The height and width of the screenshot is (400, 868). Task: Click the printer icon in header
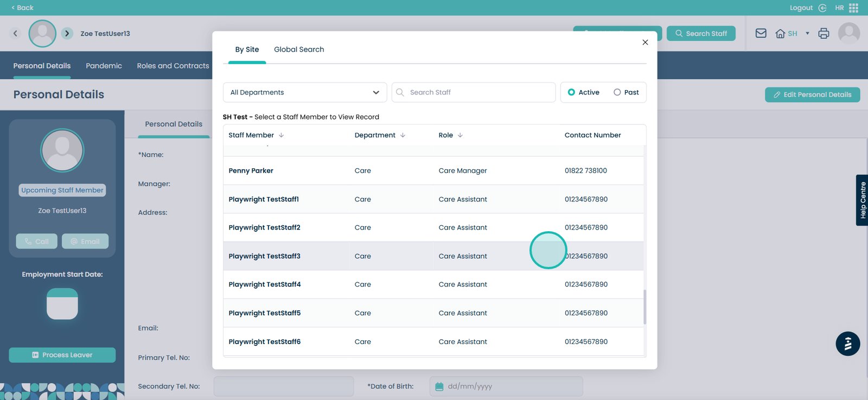[x=824, y=33]
